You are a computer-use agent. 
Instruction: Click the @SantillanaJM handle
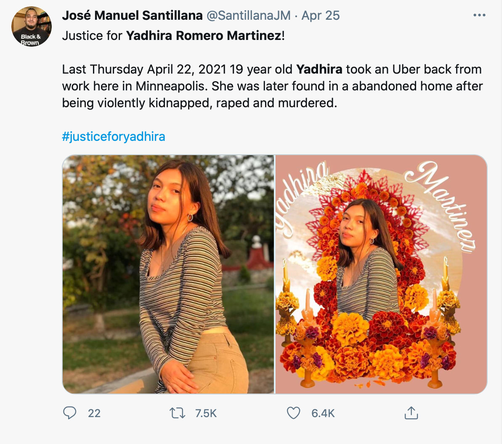pyautogui.click(x=248, y=16)
